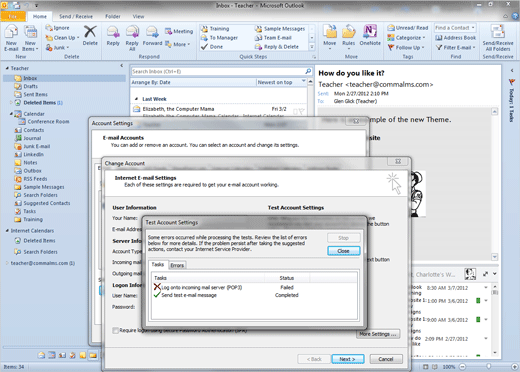The width and height of the screenshot is (520, 372).
Task: Select the Sample Messages quick step
Action: [280, 29]
